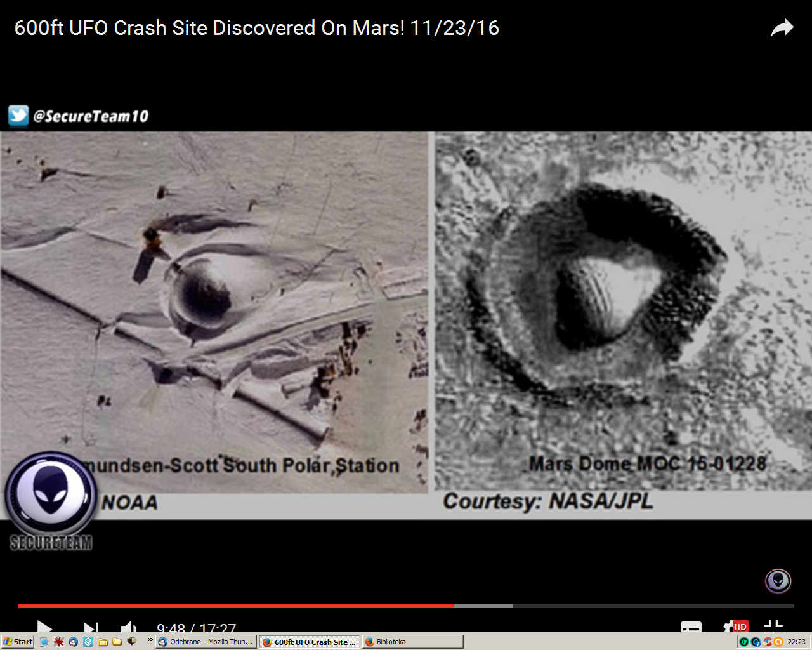The width and height of the screenshot is (812, 650).
Task: Open the Windows Start menu
Action: click(x=18, y=642)
